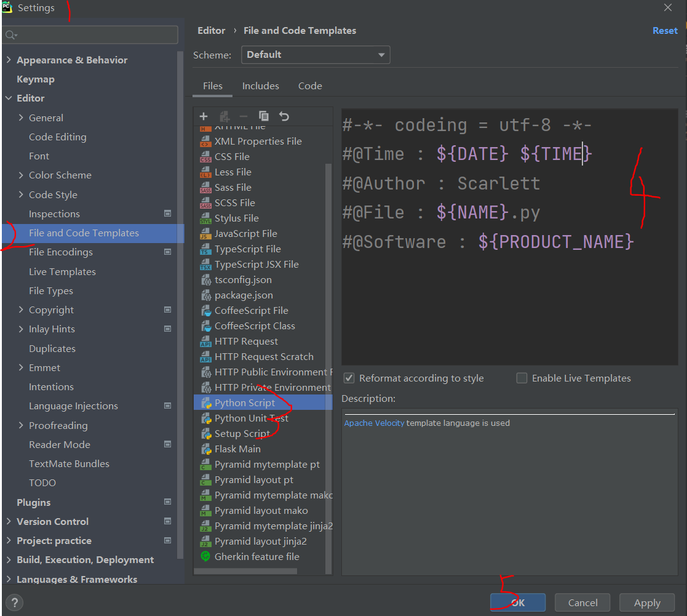Image resolution: width=687 pixels, height=616 pixels.
Task: Click the Create Child Template icon
Action: pos(224,116)
